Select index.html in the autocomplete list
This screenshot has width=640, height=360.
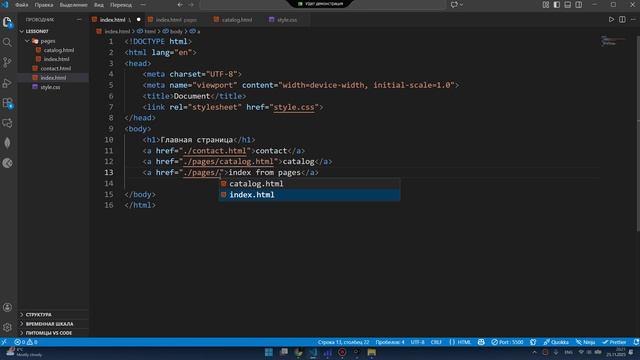pyautogui.click(x=309, y=195)
